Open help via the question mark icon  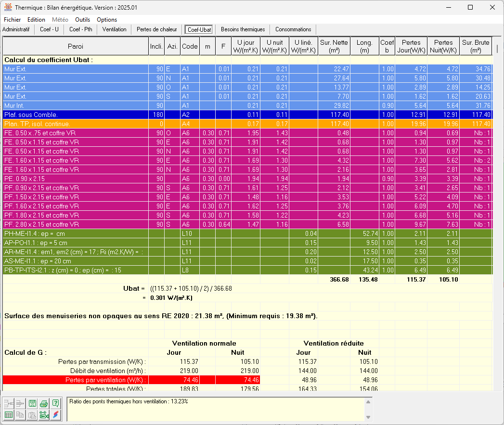[x=55, y=403]
